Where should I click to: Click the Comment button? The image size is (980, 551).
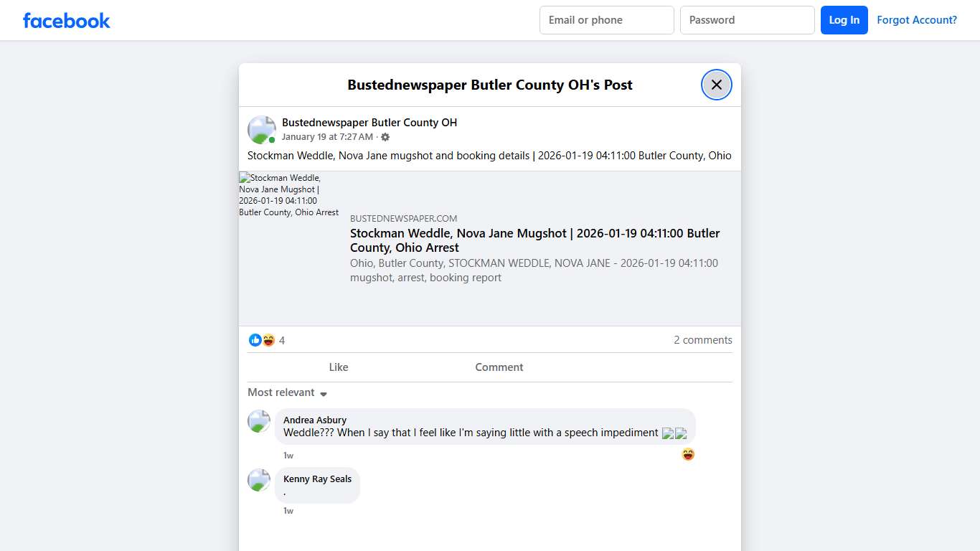coord(499,367)
